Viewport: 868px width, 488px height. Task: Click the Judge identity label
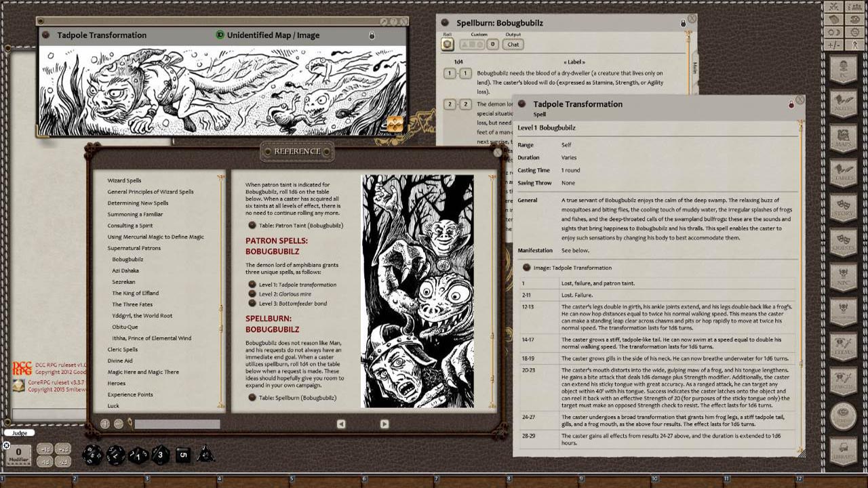click(x=19, y=432)
